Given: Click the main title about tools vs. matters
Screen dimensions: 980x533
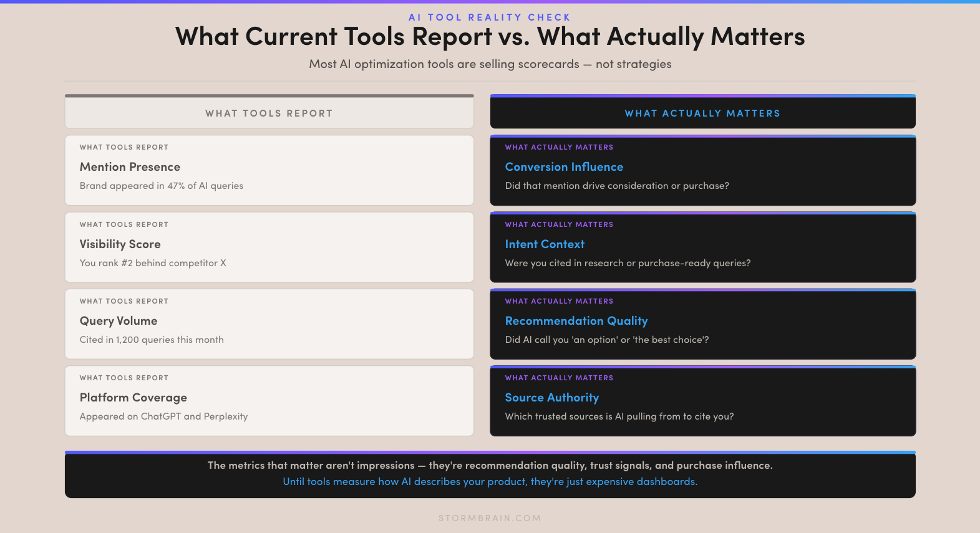Looking at the screenshot, I should pyautogui.click(x=490, y=37).
